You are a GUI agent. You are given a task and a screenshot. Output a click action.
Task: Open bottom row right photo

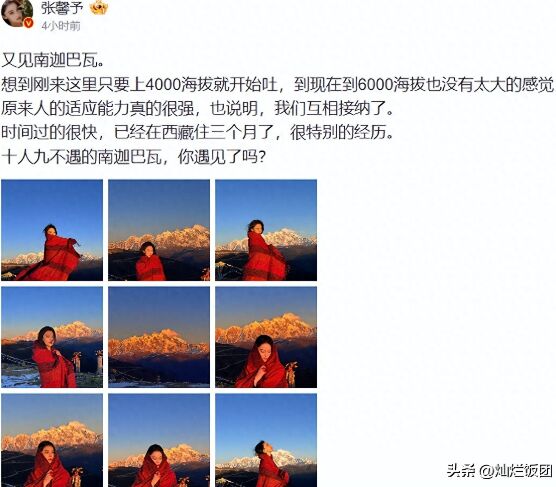tap(266, 441)
